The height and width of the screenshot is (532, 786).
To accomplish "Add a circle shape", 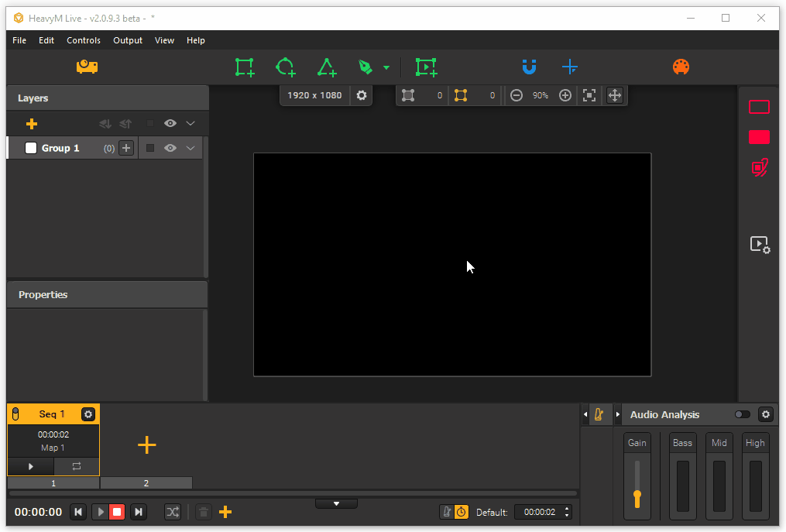I will point(285,67).
